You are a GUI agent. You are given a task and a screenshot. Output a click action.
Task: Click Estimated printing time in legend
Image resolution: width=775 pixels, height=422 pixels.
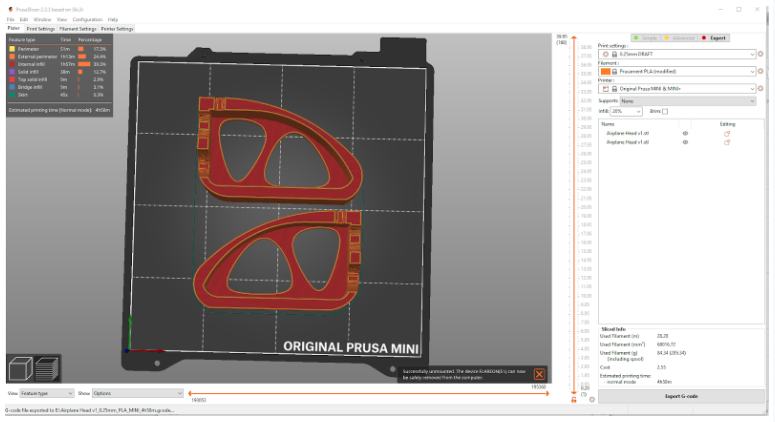(59, 110)
